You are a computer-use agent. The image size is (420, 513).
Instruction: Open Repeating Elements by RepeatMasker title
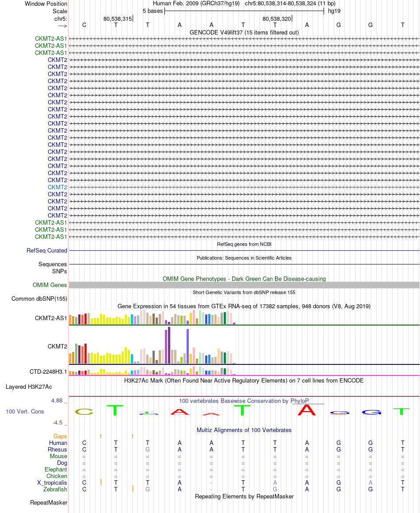coord(244,496)
